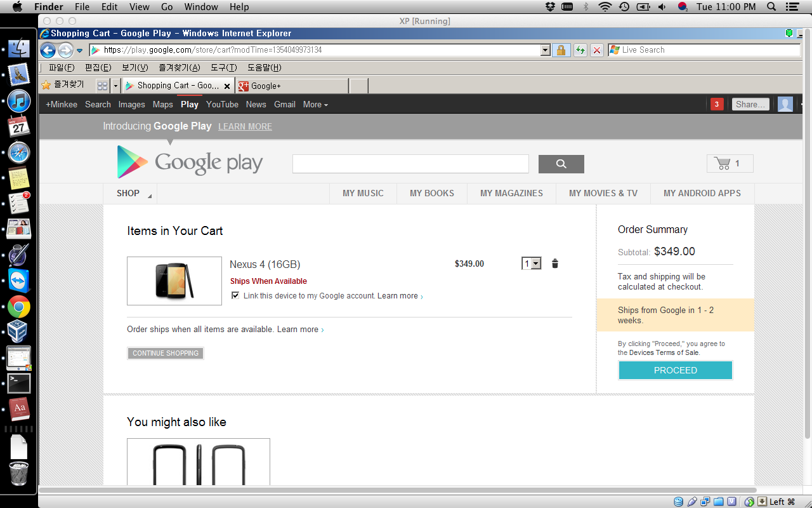Open the 도구(T) menu

point(223,68)
